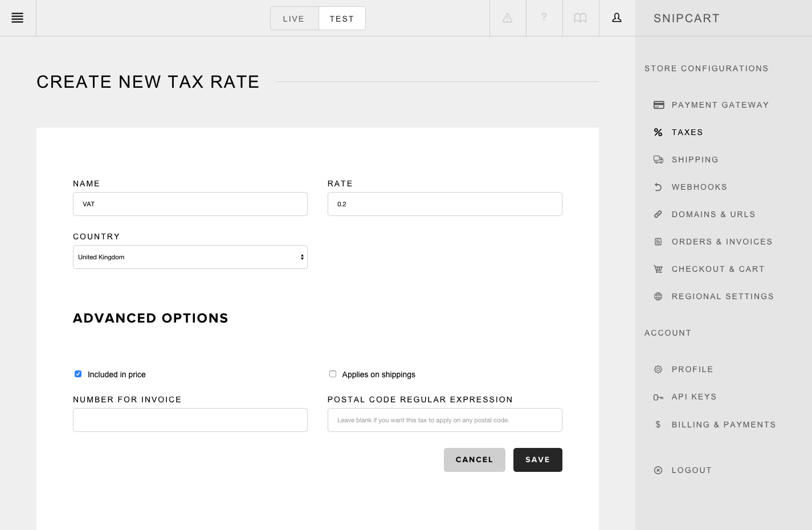
Task: Click the Snipcart logo text
Action: pyautogui.click(x=687, y=18)
